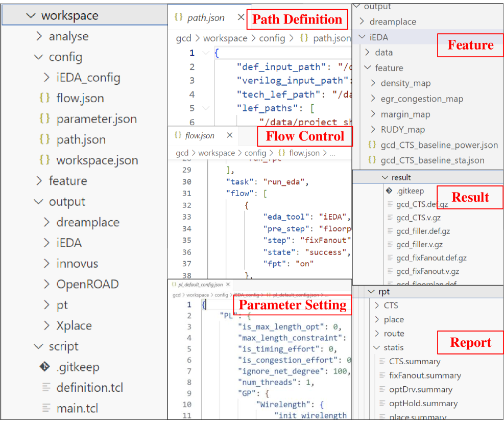Open gcd_CTS_baseline_sta.json in the feature folder
The image size is (504, 423).
pyautogui.click(x=432, y=160)
